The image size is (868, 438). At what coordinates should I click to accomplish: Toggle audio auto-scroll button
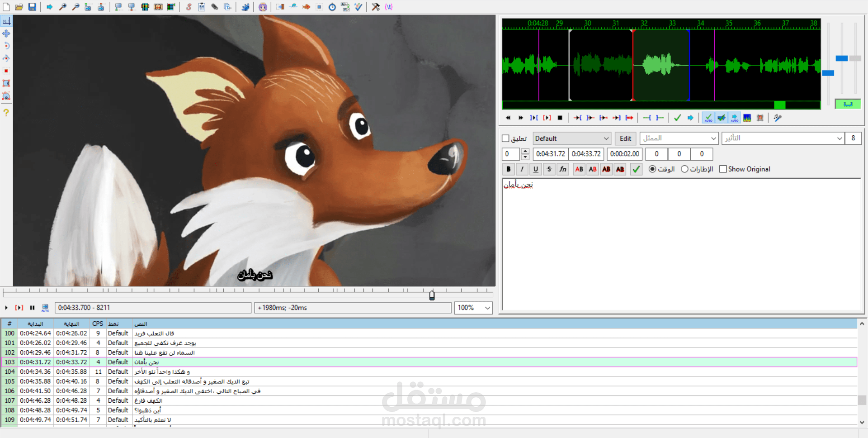click(735, 118)
